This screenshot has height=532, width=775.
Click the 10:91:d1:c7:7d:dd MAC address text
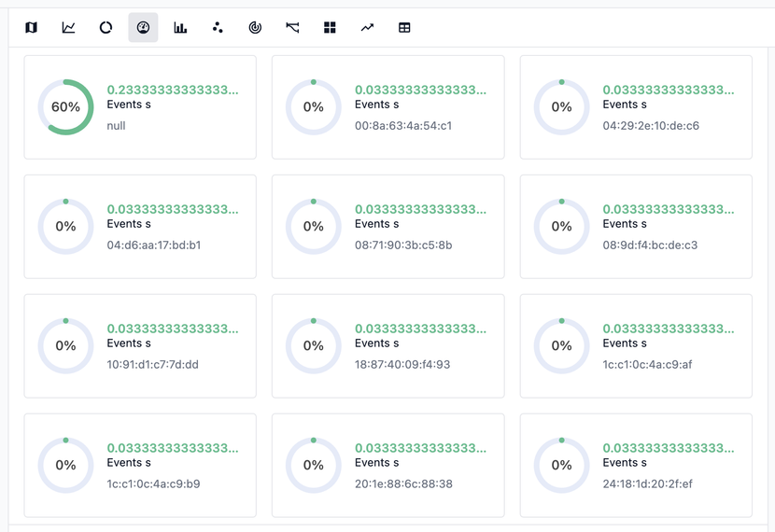click(x=153, y=365)
